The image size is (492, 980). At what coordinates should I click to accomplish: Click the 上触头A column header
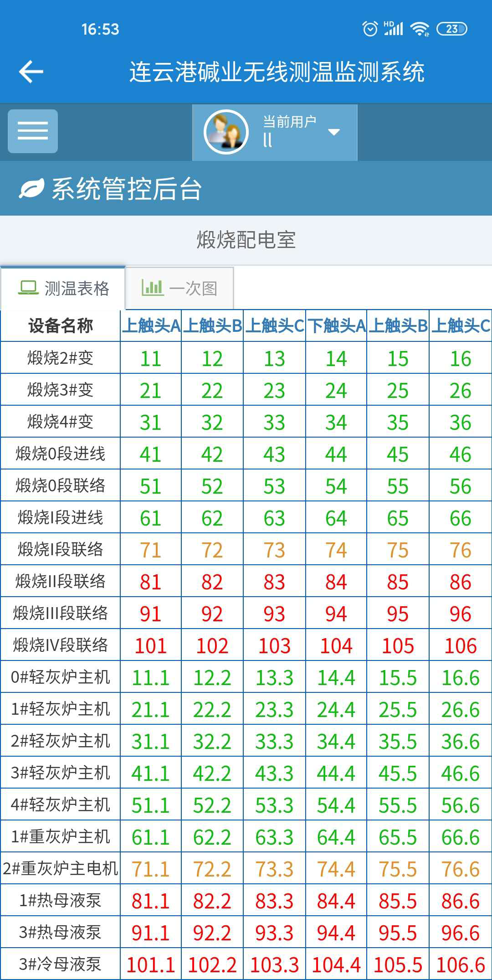coord(151,325)
